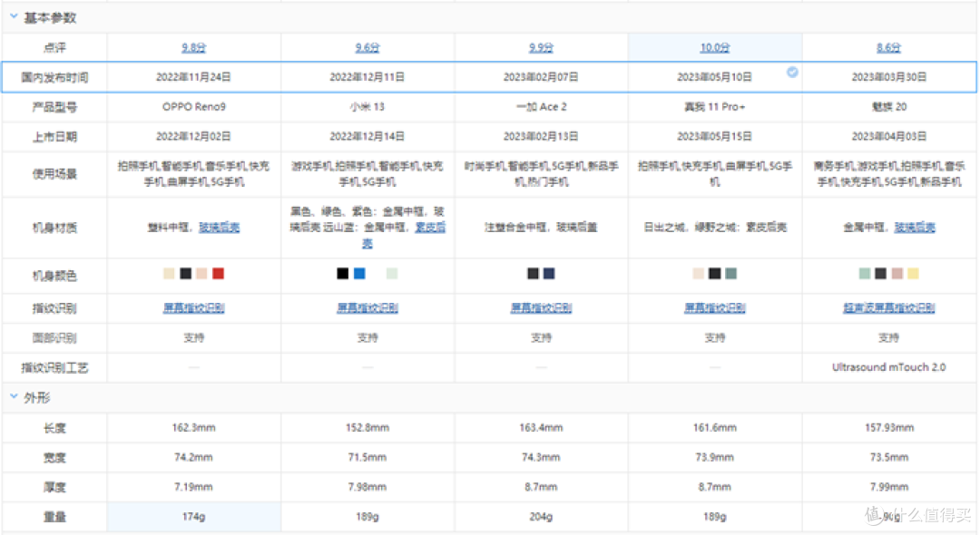Pick the black color swatch for OPPO Reno9

tap(186, 274)
